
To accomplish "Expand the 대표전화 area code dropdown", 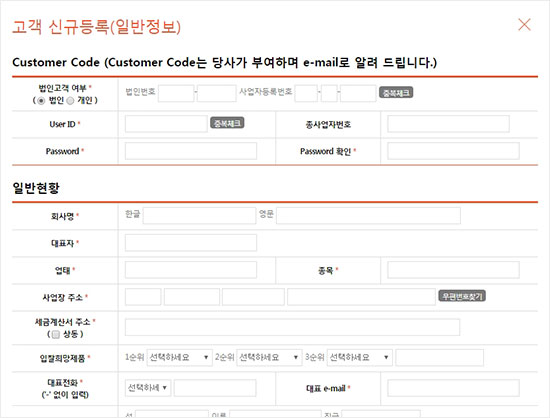I will [148, 388].
